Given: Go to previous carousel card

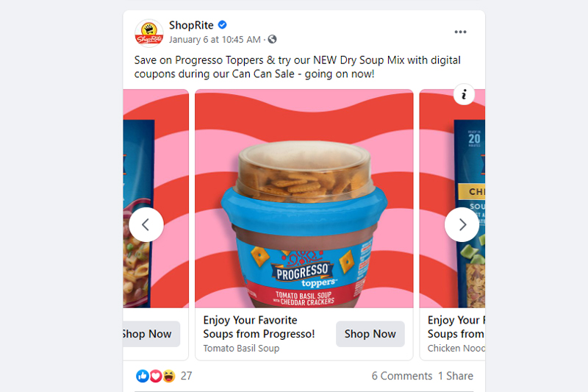Looking at the screenshot, I should tap(146, 224).
